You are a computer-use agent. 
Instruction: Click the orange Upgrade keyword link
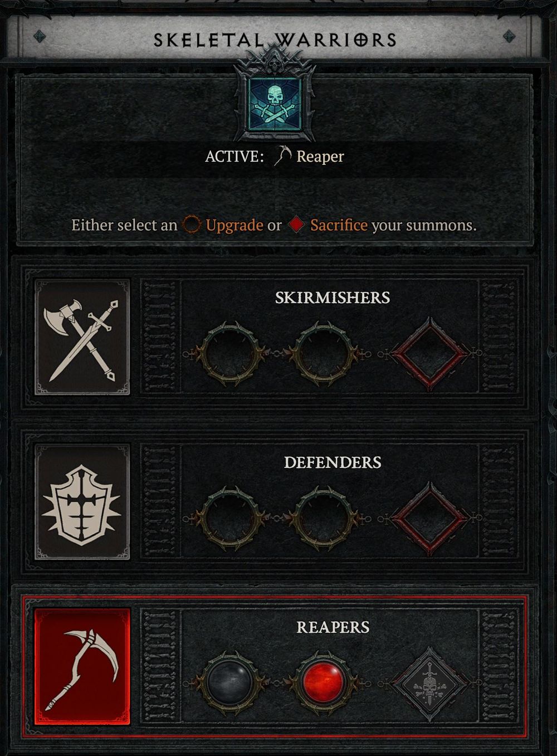(234, 226)
